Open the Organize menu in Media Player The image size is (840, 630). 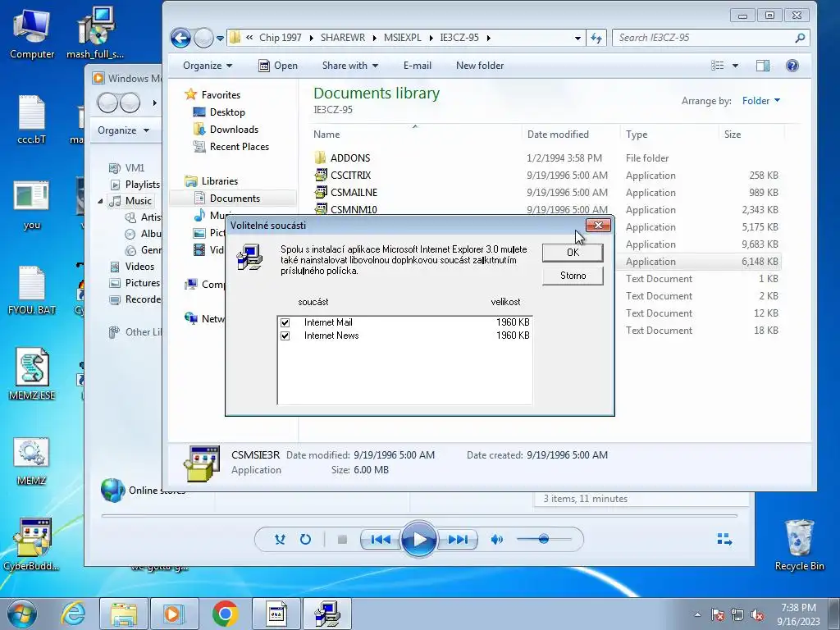123,130
